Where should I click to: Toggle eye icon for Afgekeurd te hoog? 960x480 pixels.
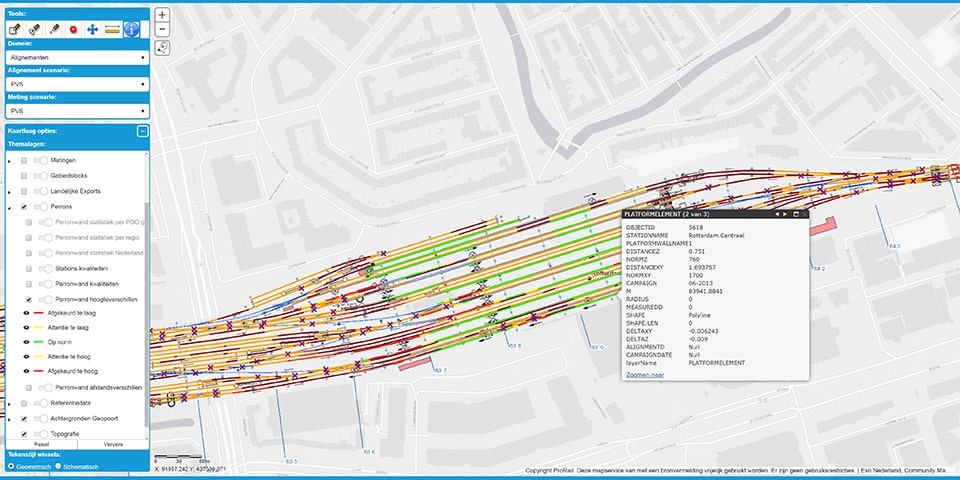(x=26, y=371)
